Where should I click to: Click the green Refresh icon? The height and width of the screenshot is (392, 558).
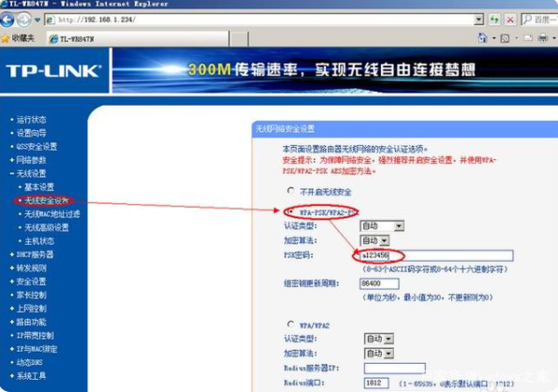pos(494,20)
